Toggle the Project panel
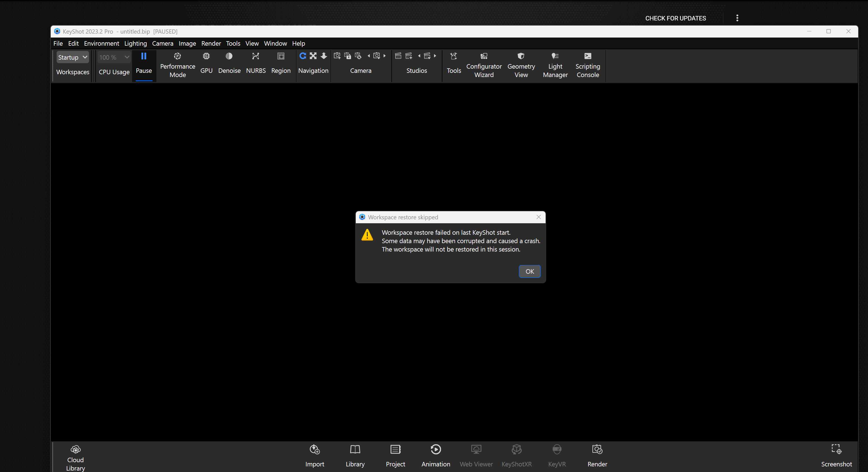868x472 pixels. click(395, 456)
